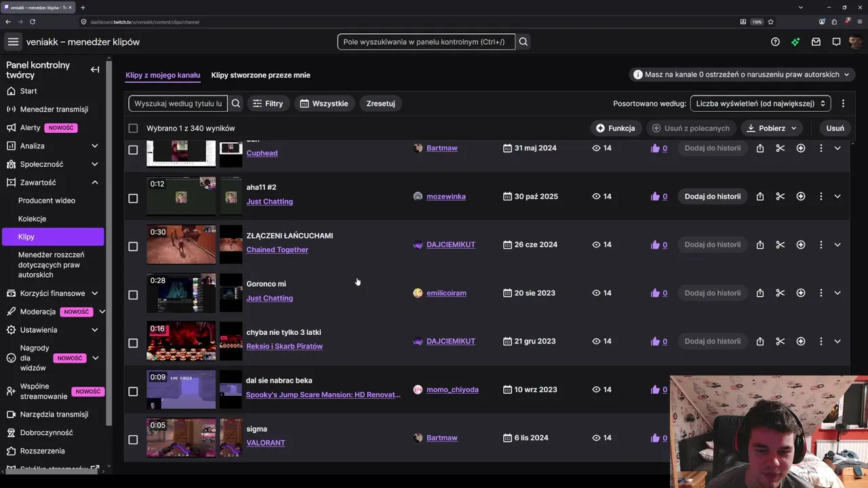This screenshot has height=488, width=868.
Task: Select the aha11 #2 clip checkbox
Action: [133, 198]
